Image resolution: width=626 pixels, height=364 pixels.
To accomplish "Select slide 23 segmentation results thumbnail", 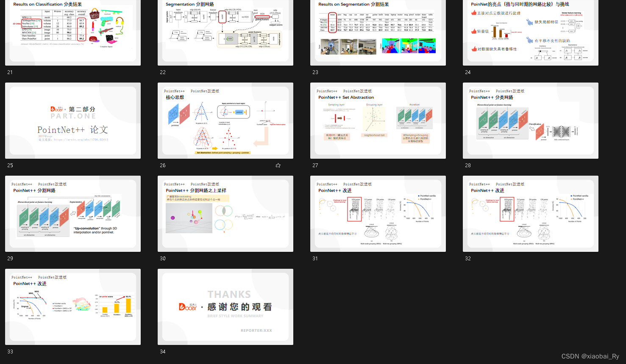I will 378,33.
